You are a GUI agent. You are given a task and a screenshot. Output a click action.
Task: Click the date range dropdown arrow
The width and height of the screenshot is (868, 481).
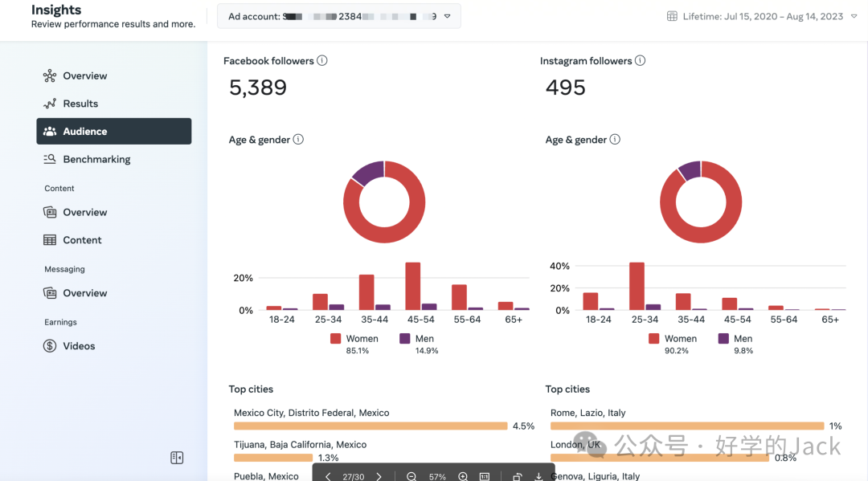pos(854,17)
